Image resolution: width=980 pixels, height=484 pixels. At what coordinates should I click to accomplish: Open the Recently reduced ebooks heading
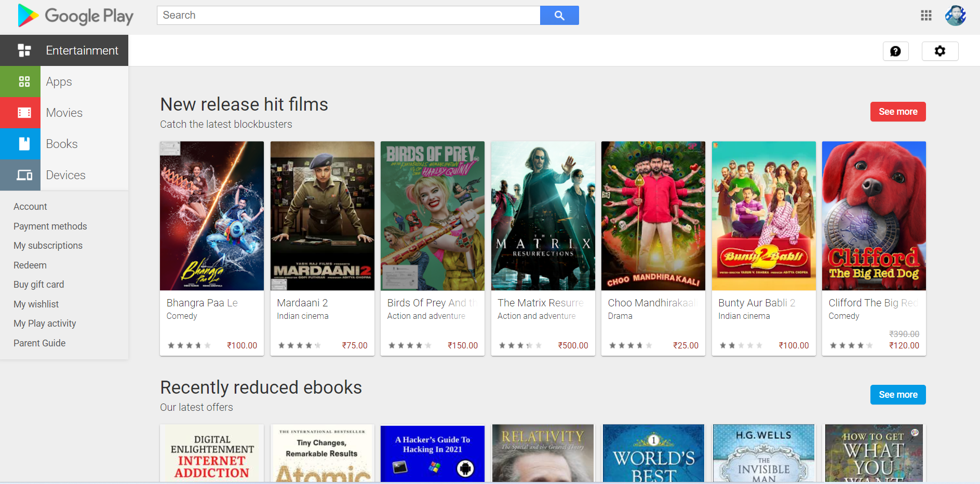tap(261, 387)
